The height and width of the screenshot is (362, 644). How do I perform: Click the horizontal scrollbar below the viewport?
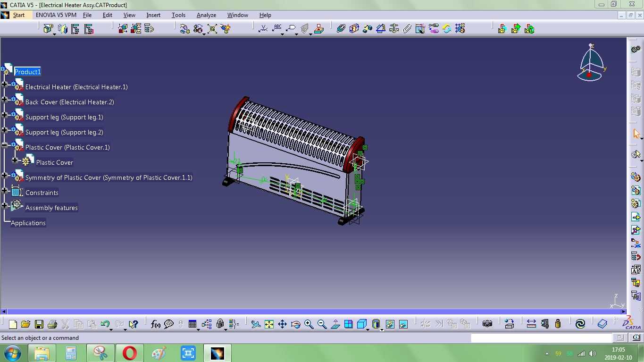click(313, 311)
